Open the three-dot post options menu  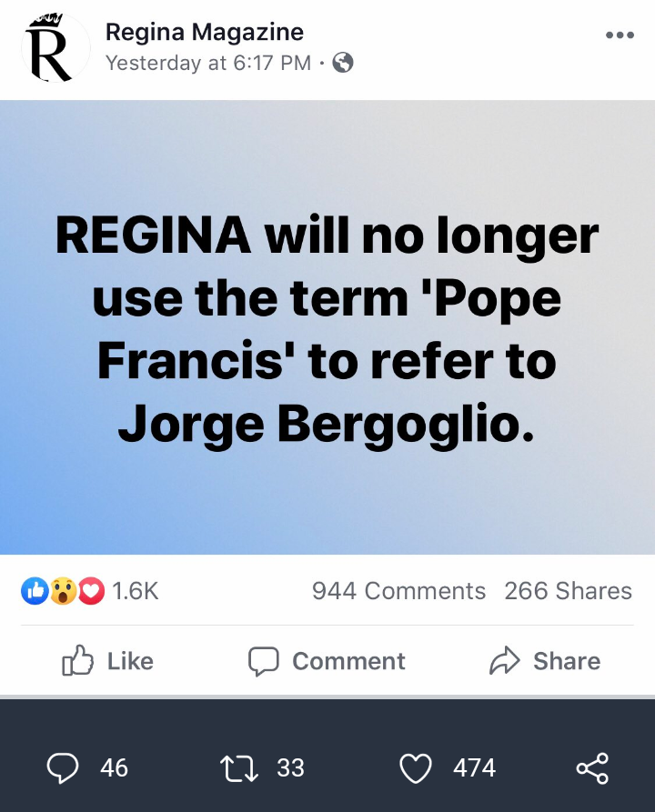click(x=620, y=35)
